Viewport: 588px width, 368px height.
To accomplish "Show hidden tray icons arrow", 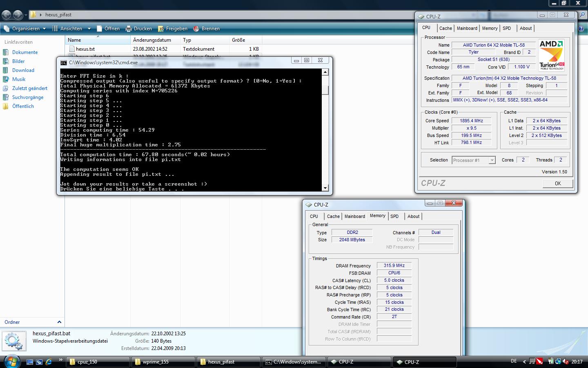I will pyautogui.click(x=524, y=361).
